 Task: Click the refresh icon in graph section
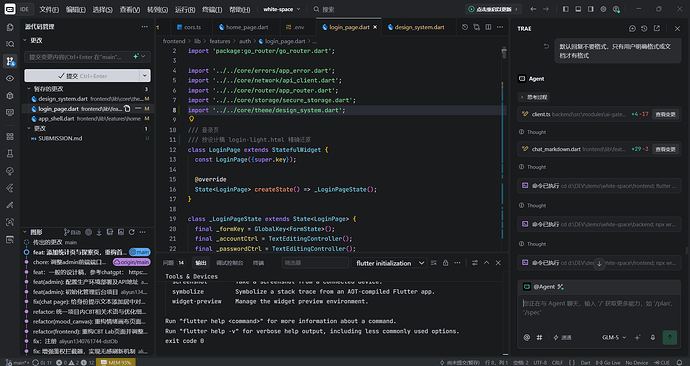click(x=132, y=232)
